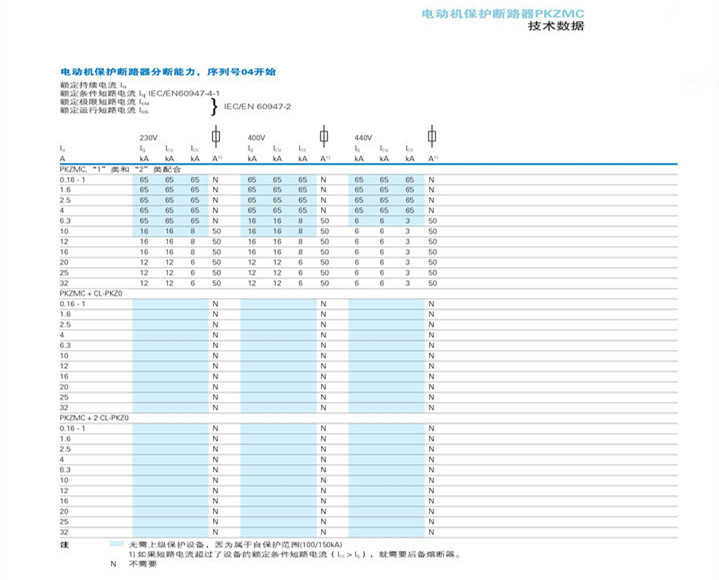
Task: Click the curly brace beside IEC/EN 60947-2
Action: (x=211, y=105)
